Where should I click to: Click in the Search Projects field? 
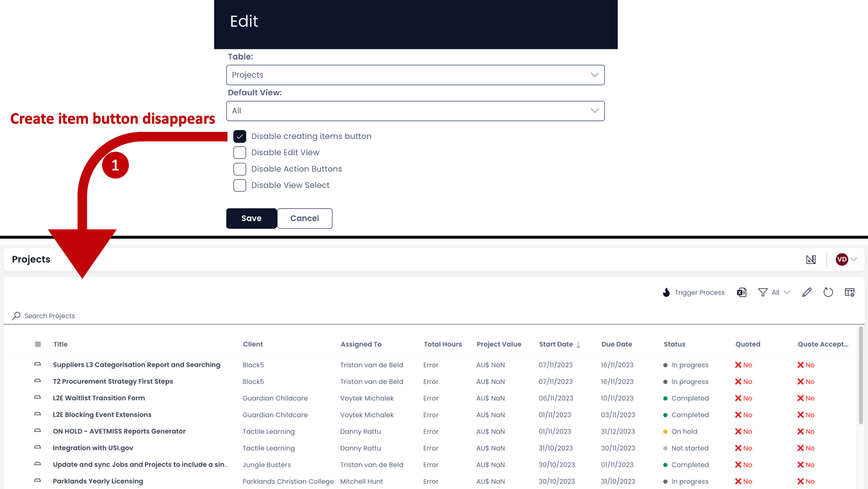(x=434, y=316)
